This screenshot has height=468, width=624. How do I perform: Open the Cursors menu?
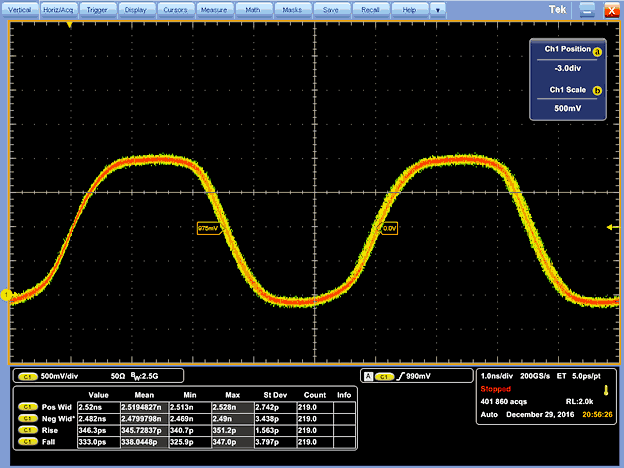coord(175,10)
